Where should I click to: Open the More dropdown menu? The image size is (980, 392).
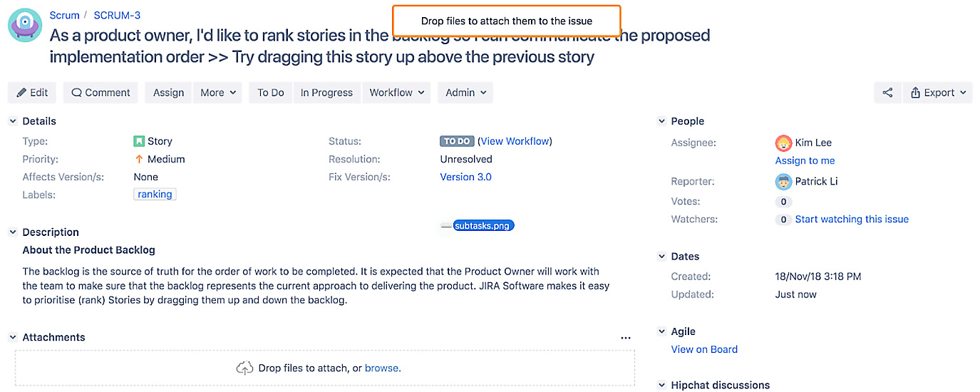pyautogui.click(x=217, y=93)
